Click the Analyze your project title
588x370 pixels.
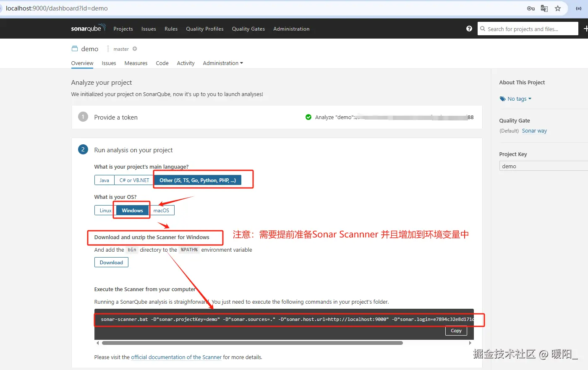[x=102, y=83]
